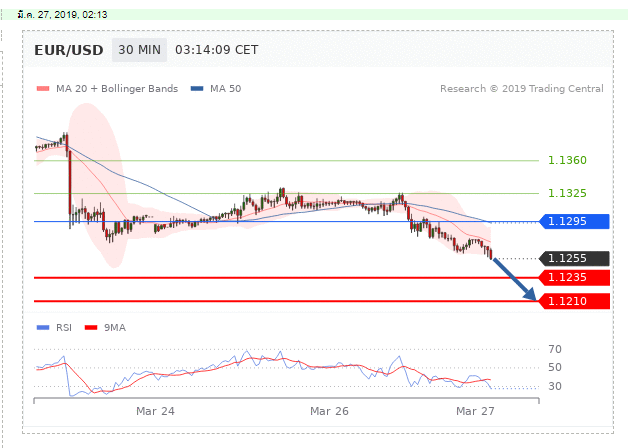This screenshot has width=628, height=448.
Task: Click the 1.1325 resistance level label
Action: coord(567,193)
